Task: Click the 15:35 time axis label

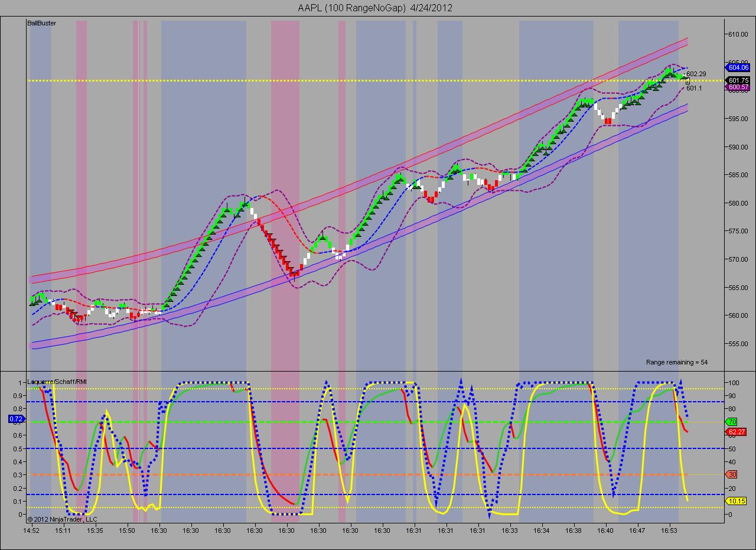Action: pos(95,531)
